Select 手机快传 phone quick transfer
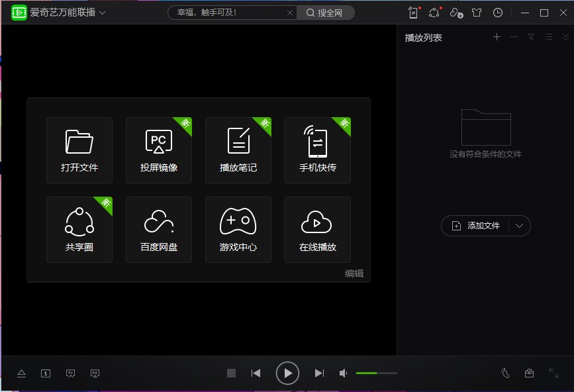The height and width of the screenshot is (392, 574). [x=317, y=150]
